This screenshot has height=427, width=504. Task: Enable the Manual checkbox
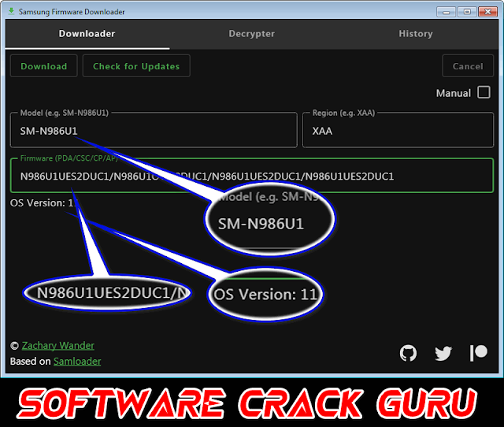pos(484,92)
